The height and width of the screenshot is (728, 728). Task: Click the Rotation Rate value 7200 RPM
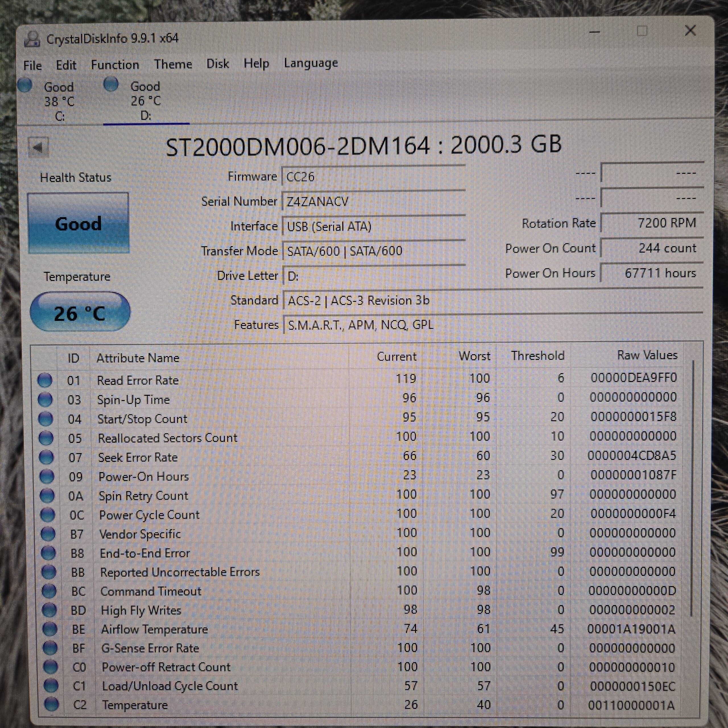652,223
